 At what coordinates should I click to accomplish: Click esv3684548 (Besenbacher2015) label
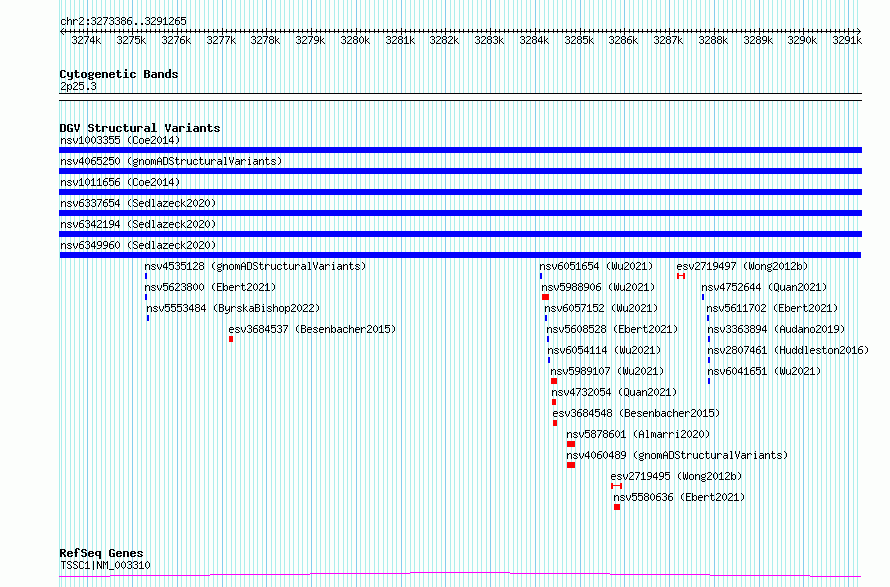636,413
